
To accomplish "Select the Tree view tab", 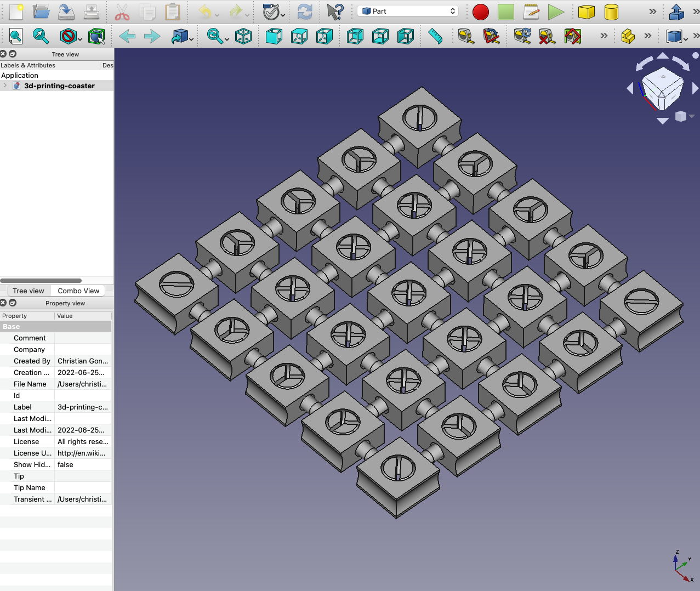I will (x=27, y=291).
